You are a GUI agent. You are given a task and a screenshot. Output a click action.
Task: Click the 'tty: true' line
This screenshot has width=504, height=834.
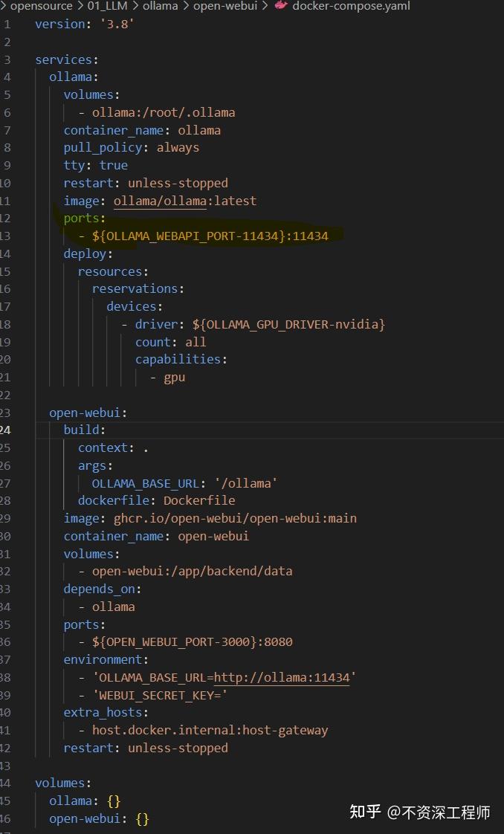pyautogui.click(x=96, y=166)
